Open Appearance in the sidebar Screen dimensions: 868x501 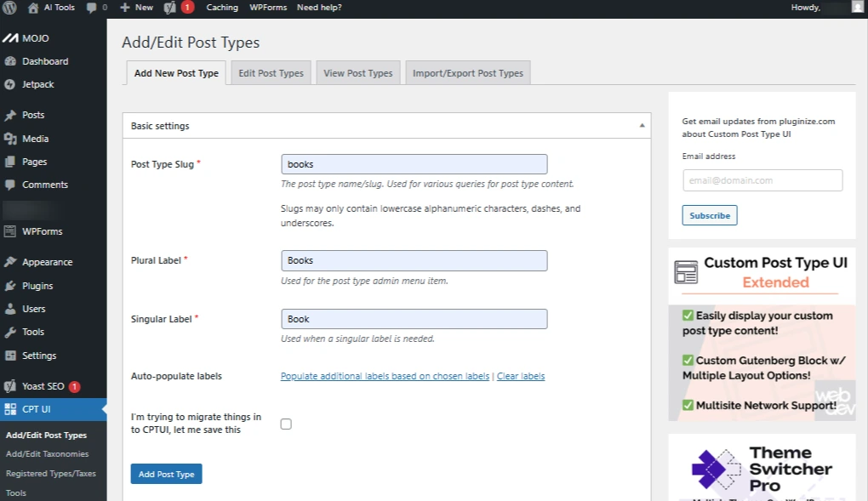click(47, 262)
